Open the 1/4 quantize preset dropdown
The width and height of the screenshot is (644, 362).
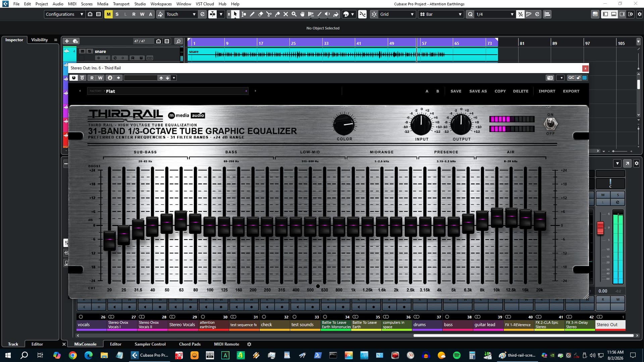coord(495,14)
